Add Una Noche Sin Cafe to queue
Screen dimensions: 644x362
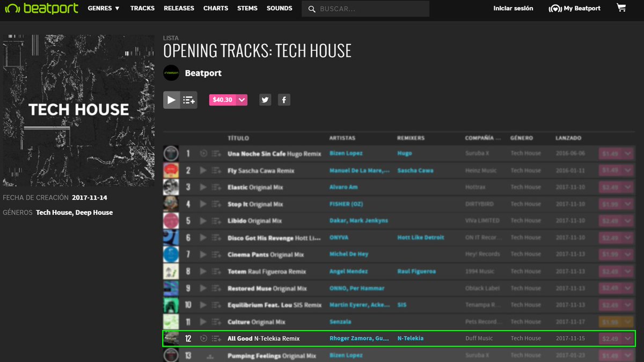point(216,153)
